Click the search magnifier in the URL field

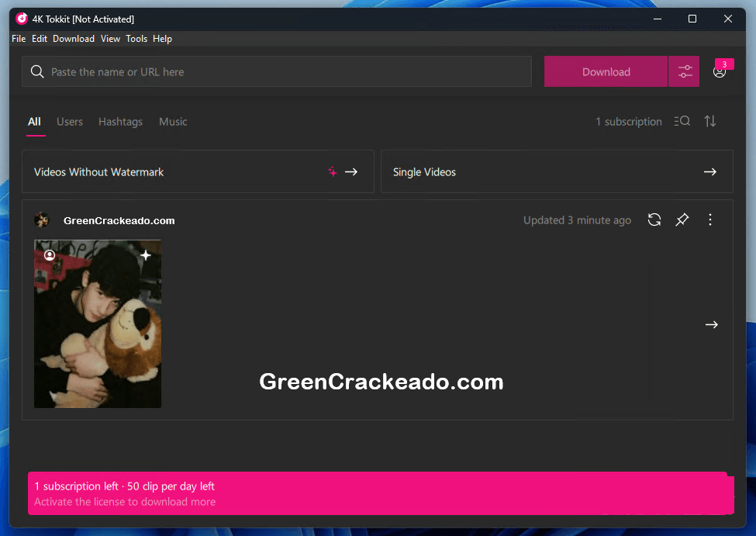(x=36, y=71)
